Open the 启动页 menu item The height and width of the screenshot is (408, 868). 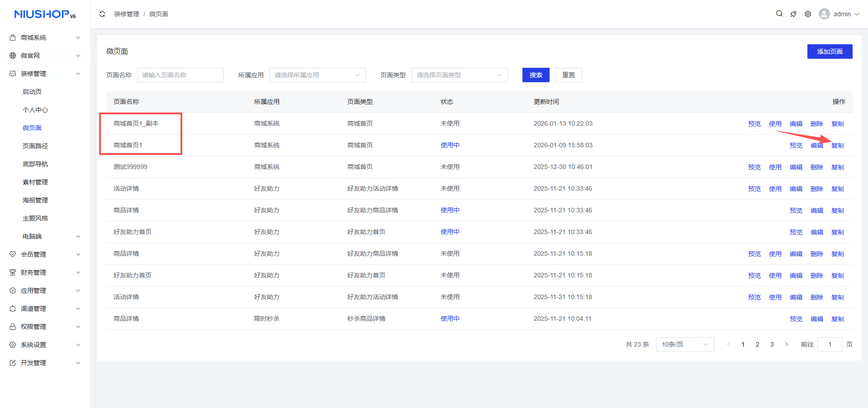[x=32, y=92]
